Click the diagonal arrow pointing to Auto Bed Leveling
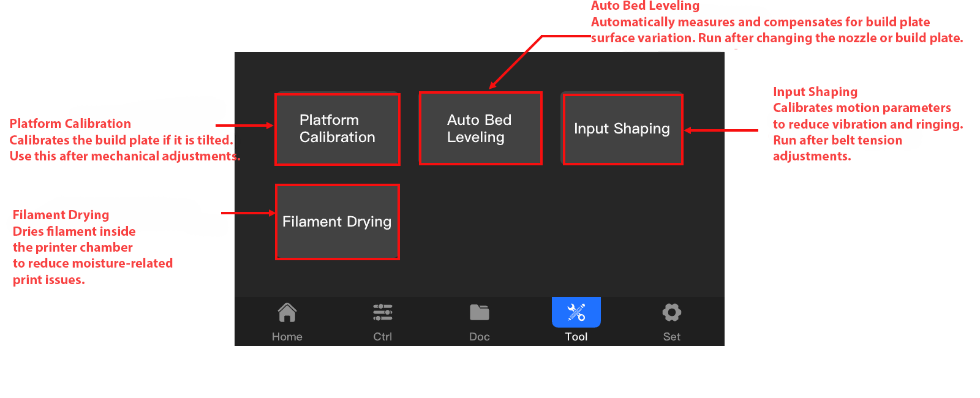 (x=516, y=62)
